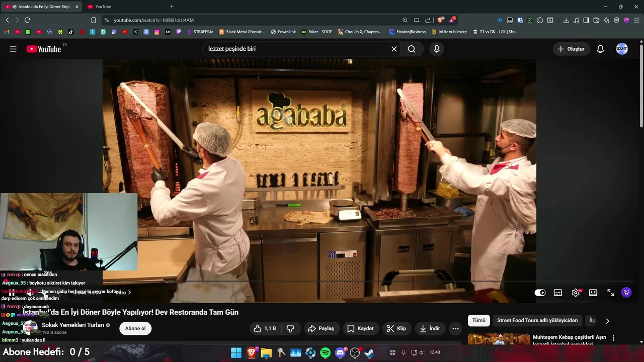Switch to theater mode
The image size is (644, 362).
(x=593, y=293)
